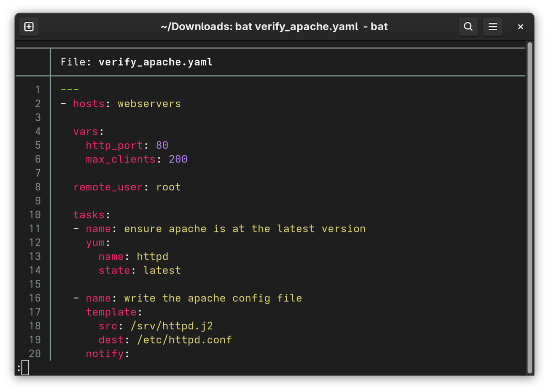Viewport: 549px width, 392px height.
Task: Click line number 20 in the gutter
Action: coord(35,354)
